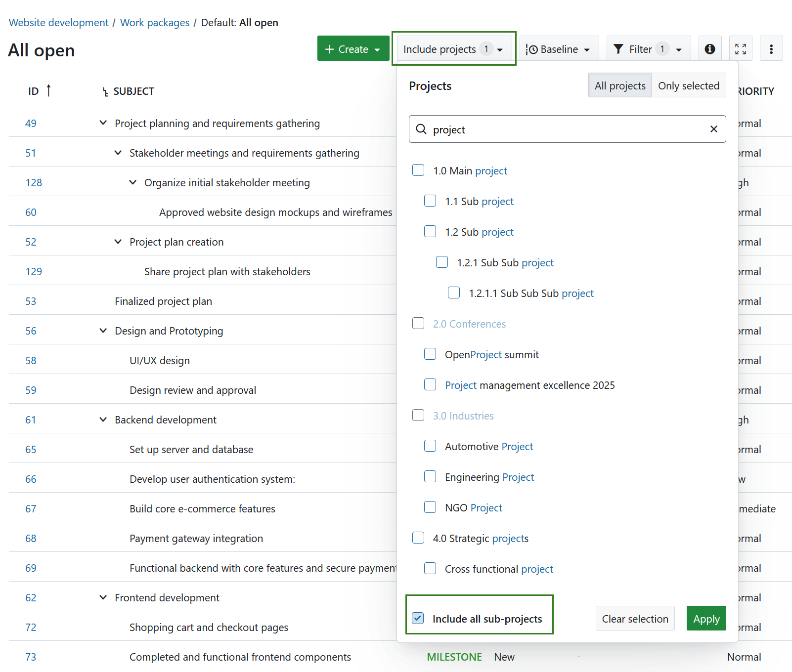
Task: Click the search magnifier icon
Action: click(421, 129)
